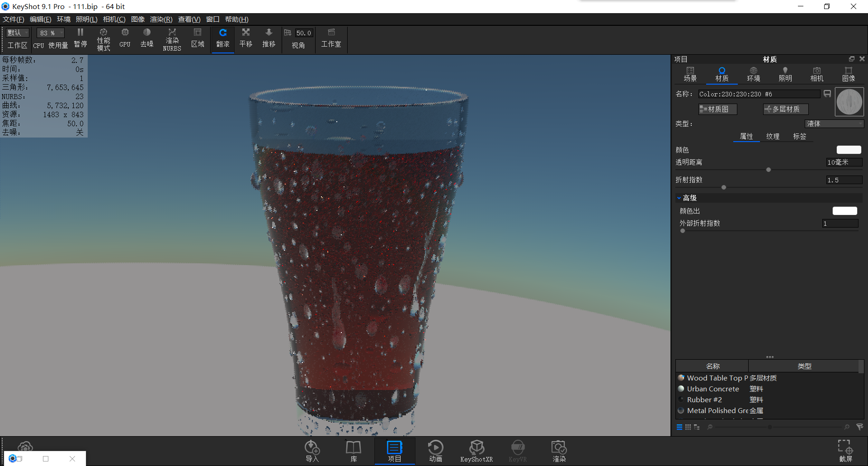868x466 pixels.
Task: Pause the real-time rendering
Action: [80, 38]
